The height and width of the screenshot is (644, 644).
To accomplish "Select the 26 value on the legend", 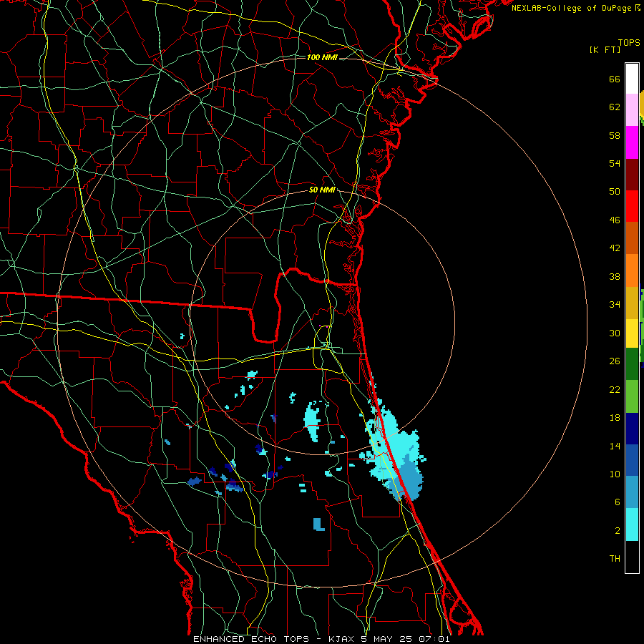I will point(615,361).
